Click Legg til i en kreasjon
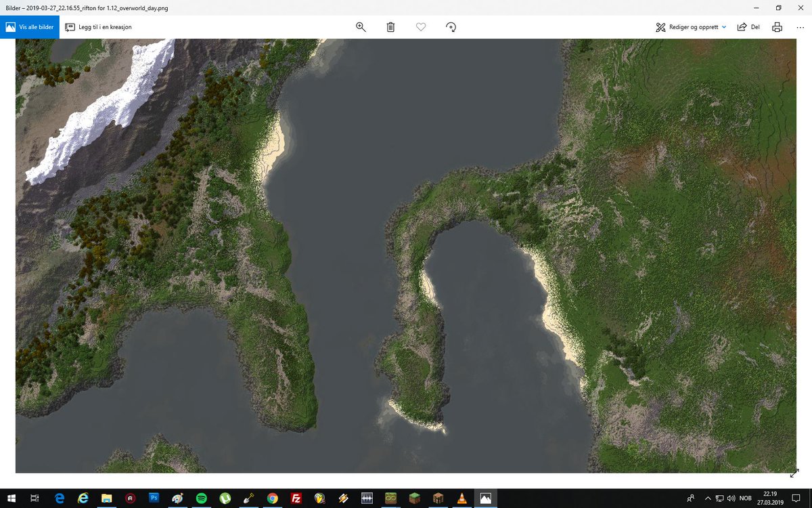This screenshot has width=812, height=508. (98, 27)
